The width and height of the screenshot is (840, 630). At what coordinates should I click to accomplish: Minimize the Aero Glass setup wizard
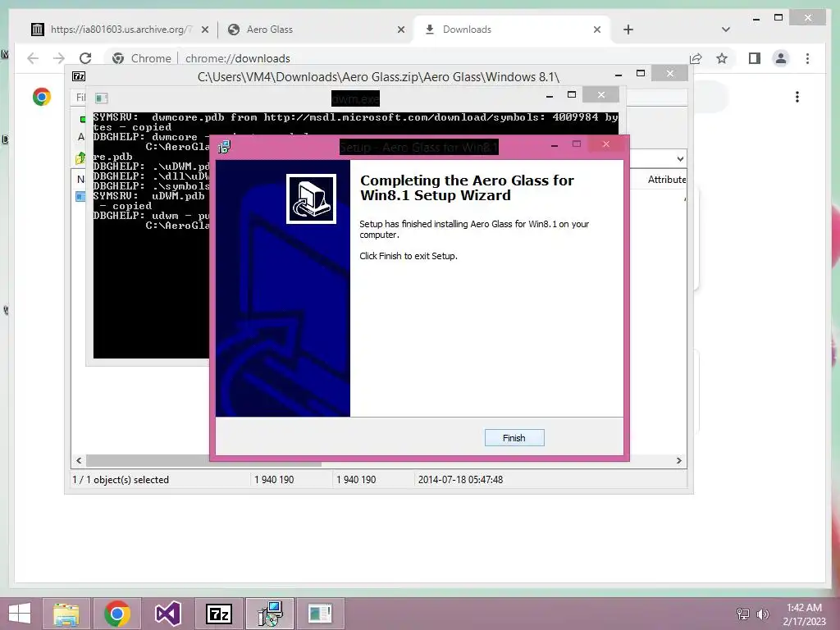pyautogui.click(x=555, y=144)
